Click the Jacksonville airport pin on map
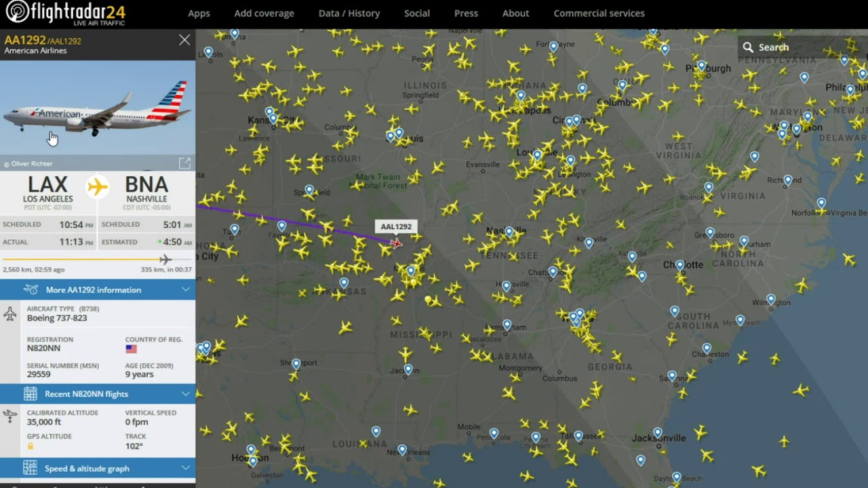Viewport: 868px width, 488px height. click(657, 432)
